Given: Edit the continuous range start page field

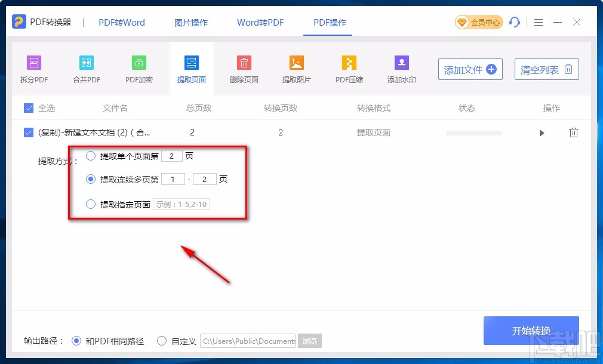Looking at the screenshot, I should (173, 179).
